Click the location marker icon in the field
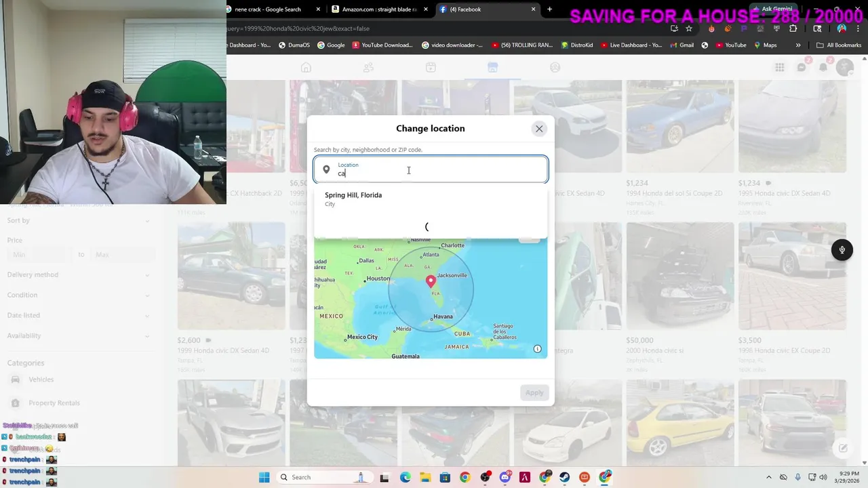The width and height of the screenshot is (868, 488). (326, 170)
